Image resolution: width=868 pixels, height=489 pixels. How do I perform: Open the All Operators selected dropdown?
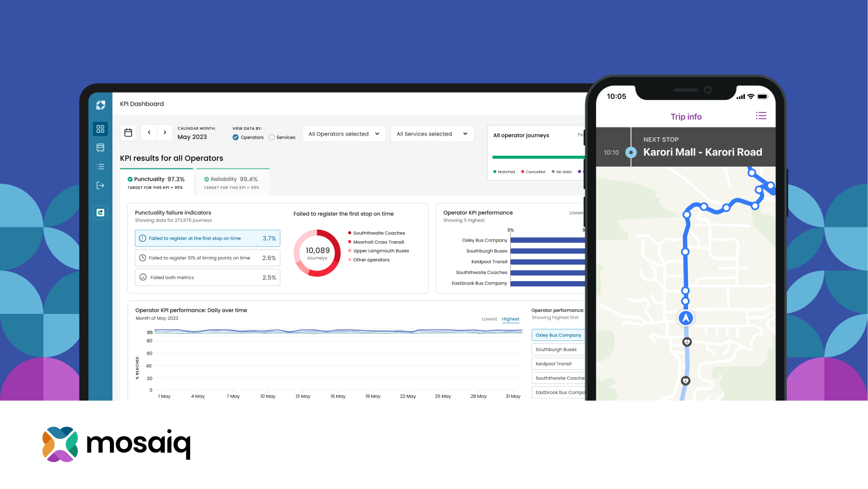pos(344,134)
